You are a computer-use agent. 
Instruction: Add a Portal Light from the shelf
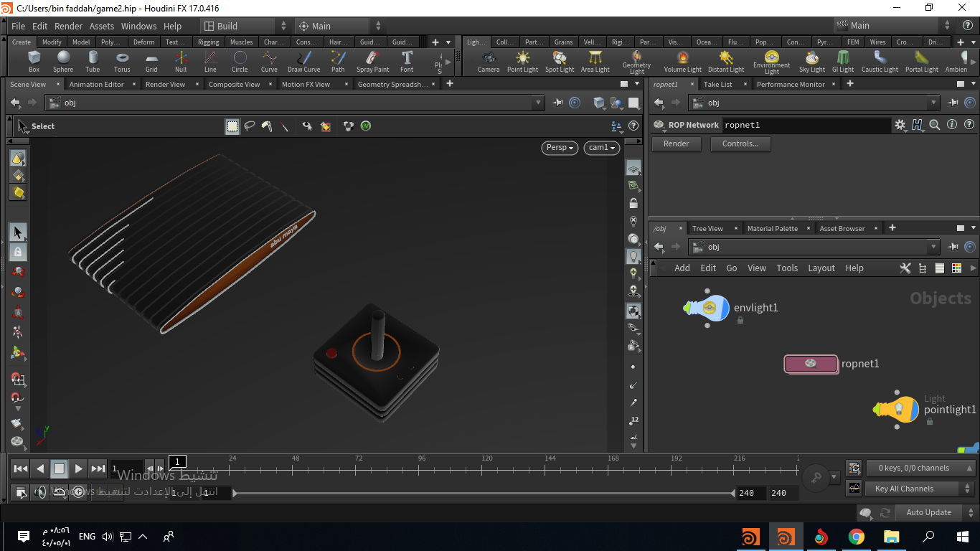(x=921, y=62)
